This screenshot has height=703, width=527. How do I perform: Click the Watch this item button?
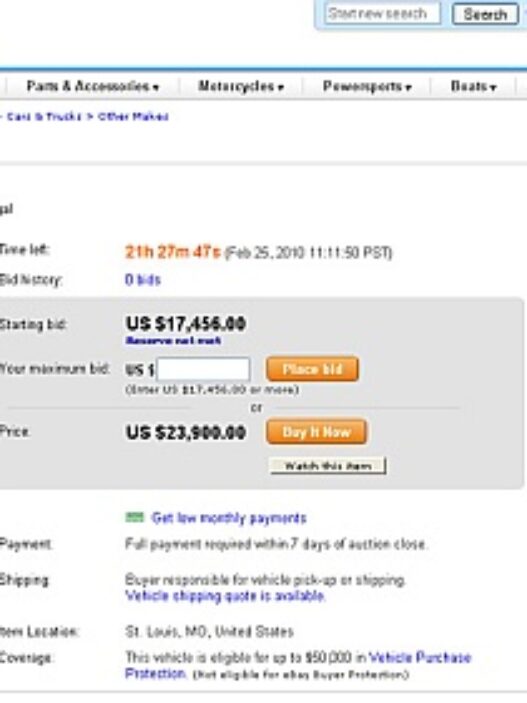coord(328,466)
